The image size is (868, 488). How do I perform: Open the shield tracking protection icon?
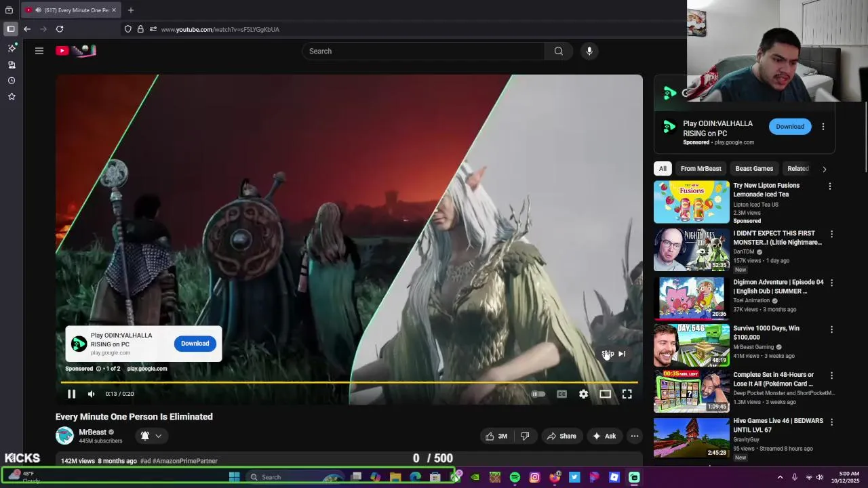(127, 29)
